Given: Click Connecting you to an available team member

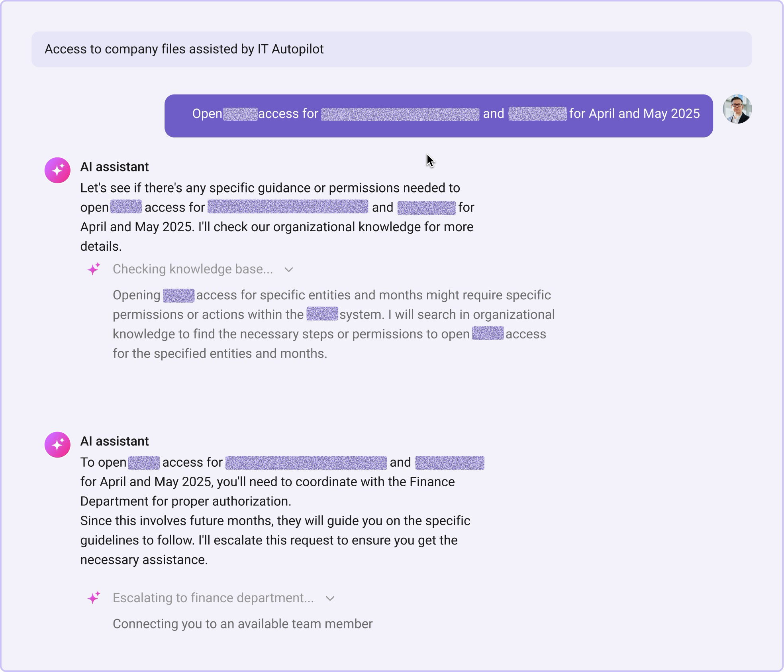Looking at the screenshot, I should [243, 624].
